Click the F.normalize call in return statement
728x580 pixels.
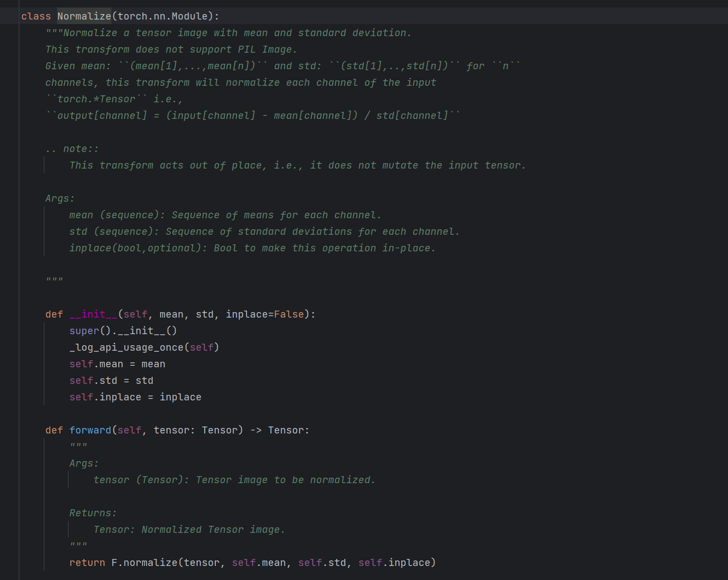(145, 562)
